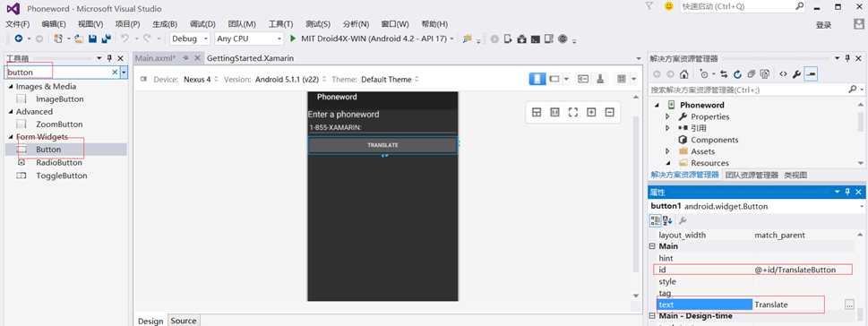Open the device target dropdown arrow

pyautogui.click(x=452, y=39)
